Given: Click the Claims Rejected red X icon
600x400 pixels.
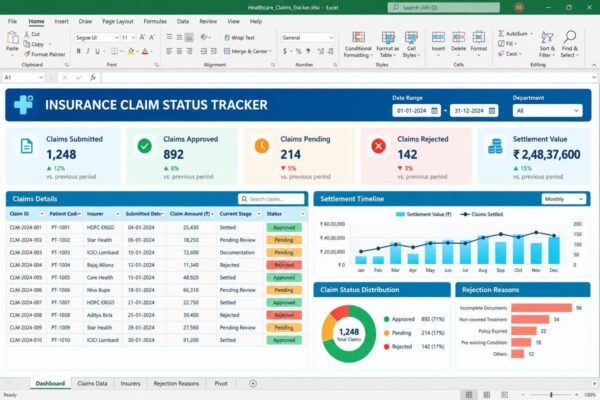Looking at the screenshot, I should (378, 146).
